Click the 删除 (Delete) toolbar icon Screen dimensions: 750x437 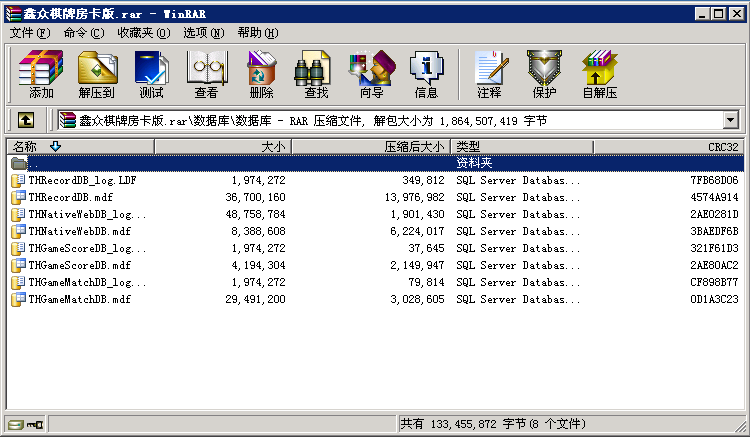[261, 75]
